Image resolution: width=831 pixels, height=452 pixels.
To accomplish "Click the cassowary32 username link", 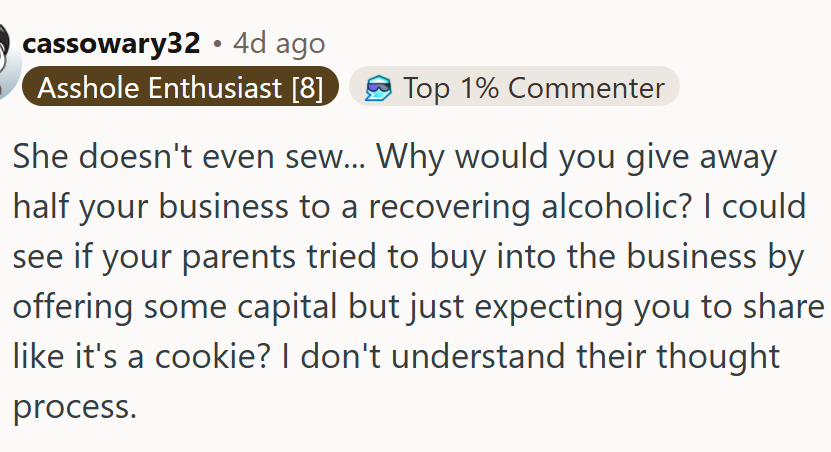I will click(x=111, y=43).
